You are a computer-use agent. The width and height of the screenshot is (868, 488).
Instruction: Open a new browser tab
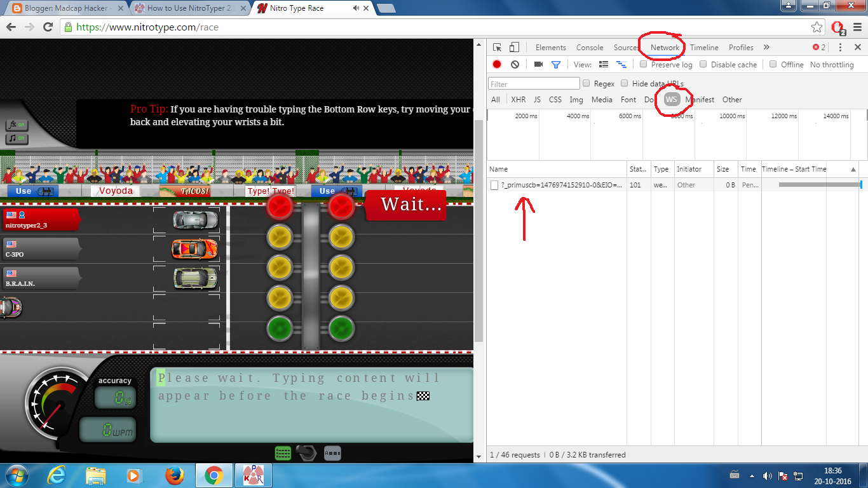tap(385, 8)
